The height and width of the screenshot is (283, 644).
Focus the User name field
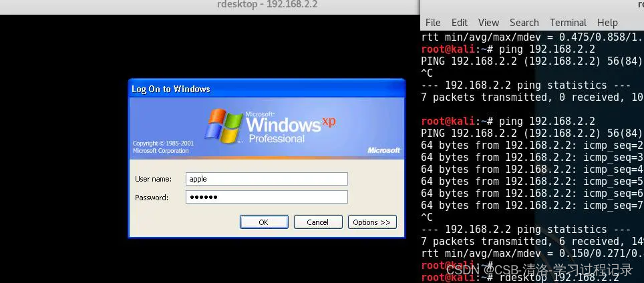pyautogui.click(x=267, y=179)
